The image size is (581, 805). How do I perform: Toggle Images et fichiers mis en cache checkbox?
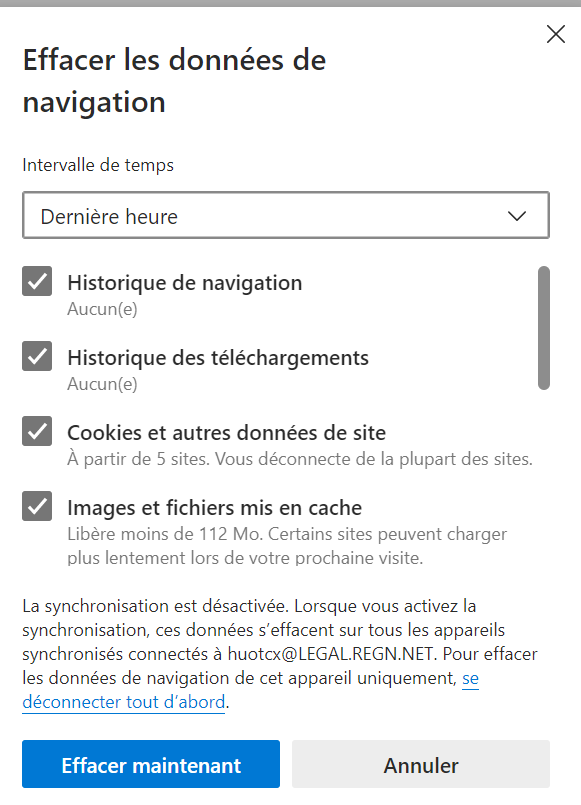coord(37,506)
